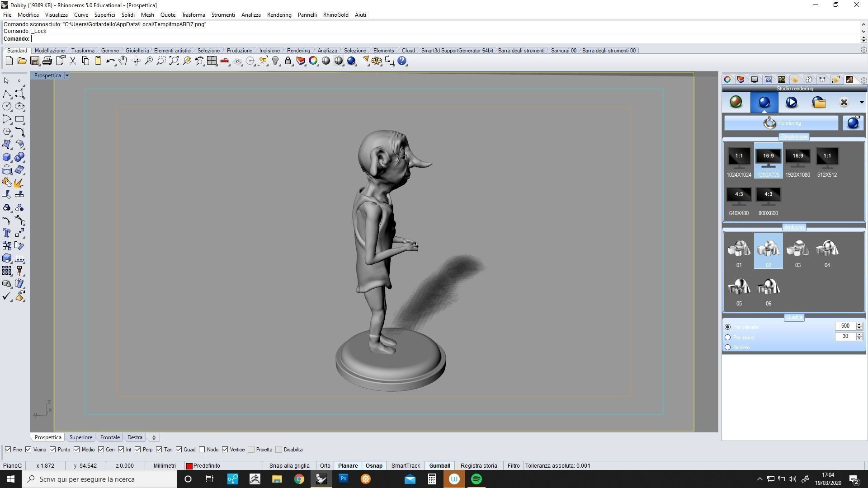Click the play render icon in Studio
This screenshot has width=868, height=488.
791,103
